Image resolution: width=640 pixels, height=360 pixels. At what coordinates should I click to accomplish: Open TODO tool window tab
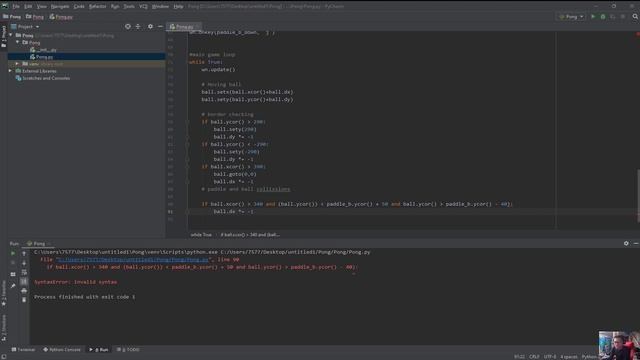tap(128, 350)
